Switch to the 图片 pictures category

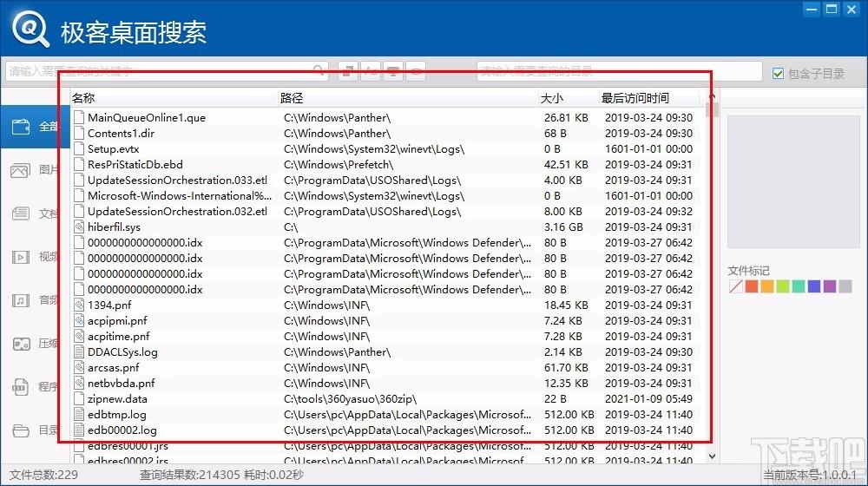coord(35,169)
